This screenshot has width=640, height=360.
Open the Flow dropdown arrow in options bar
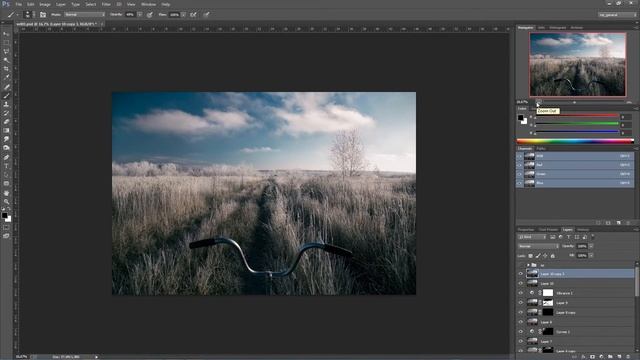tap(183, 15)
